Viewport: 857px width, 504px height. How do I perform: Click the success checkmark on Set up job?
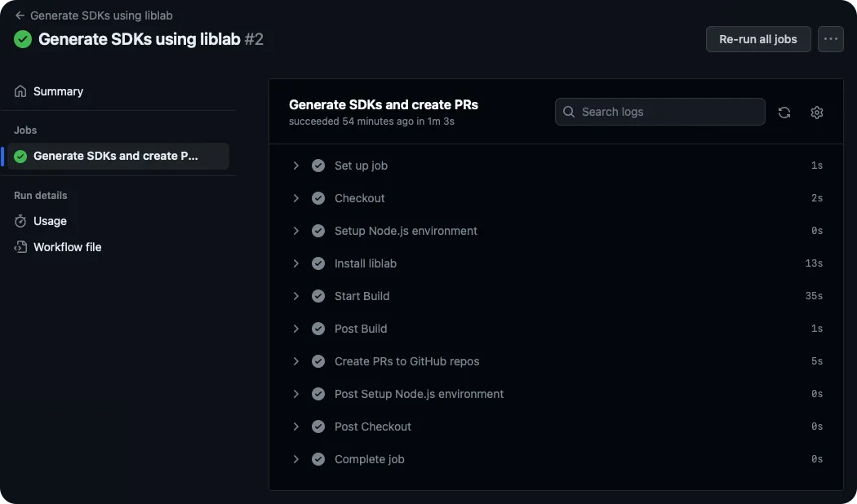[x=317, y=165]
